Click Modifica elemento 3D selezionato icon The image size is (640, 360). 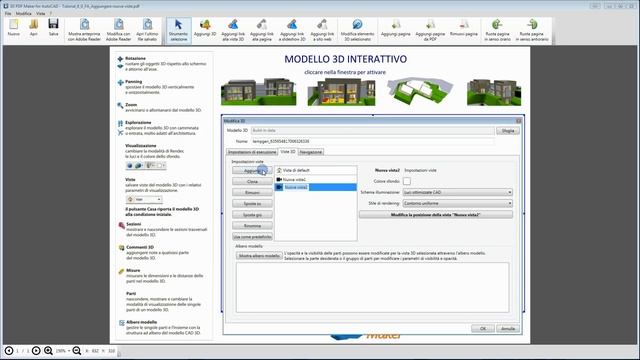click(x=357, y=29)
